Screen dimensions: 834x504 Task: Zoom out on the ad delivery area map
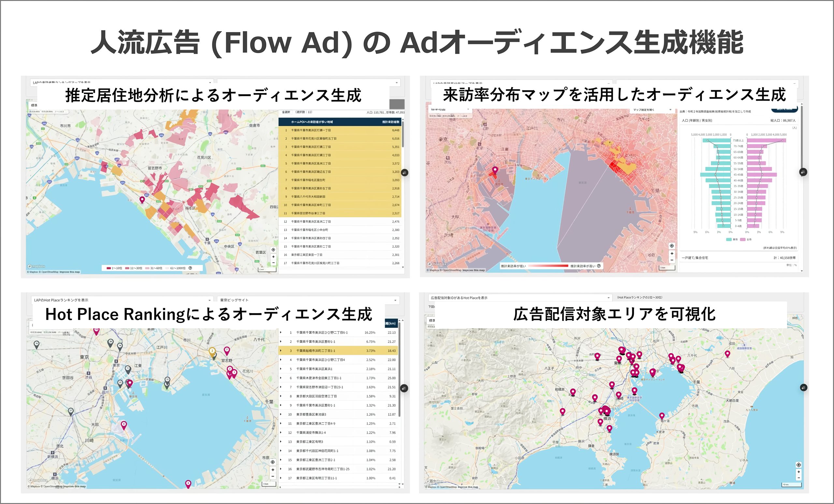[798, 478]
